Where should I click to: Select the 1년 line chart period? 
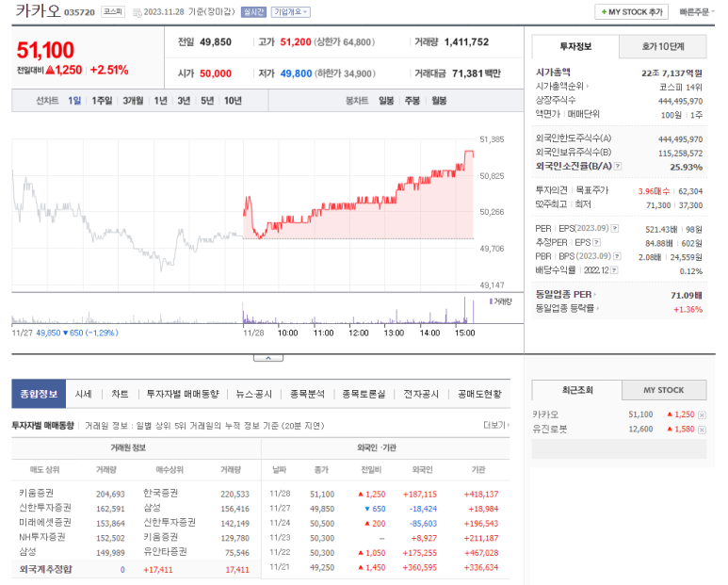coord(161,101)
